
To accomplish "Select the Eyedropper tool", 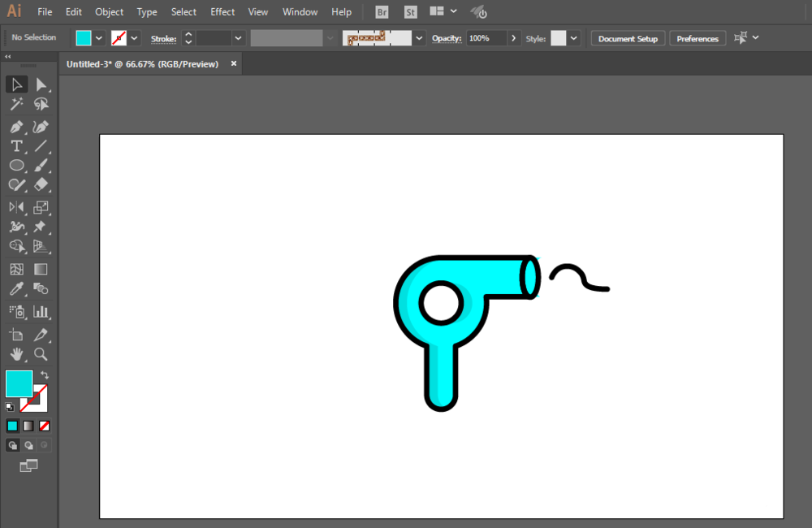I will (16, 289).
